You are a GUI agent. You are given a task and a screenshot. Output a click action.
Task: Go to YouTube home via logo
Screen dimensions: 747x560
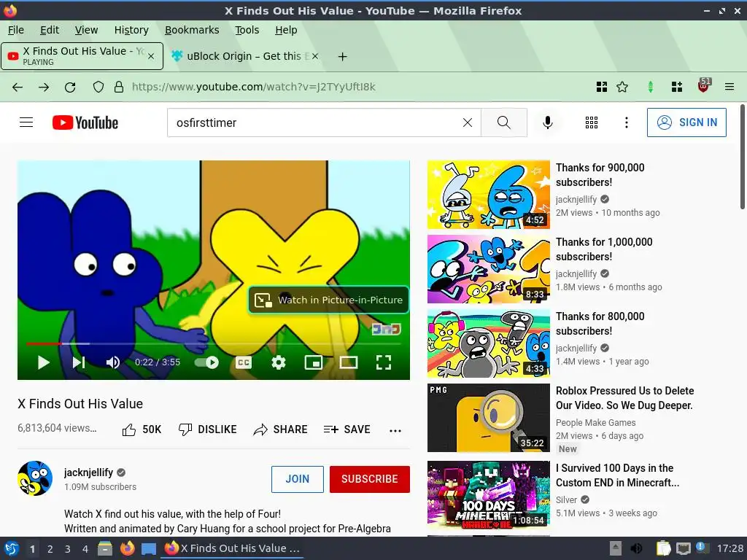pyautogui.click(x=85, y=122)
